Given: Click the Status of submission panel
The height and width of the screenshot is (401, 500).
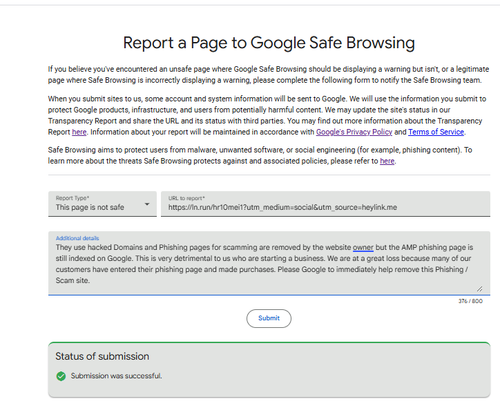Looking at the screenshot, I should 269,370.
